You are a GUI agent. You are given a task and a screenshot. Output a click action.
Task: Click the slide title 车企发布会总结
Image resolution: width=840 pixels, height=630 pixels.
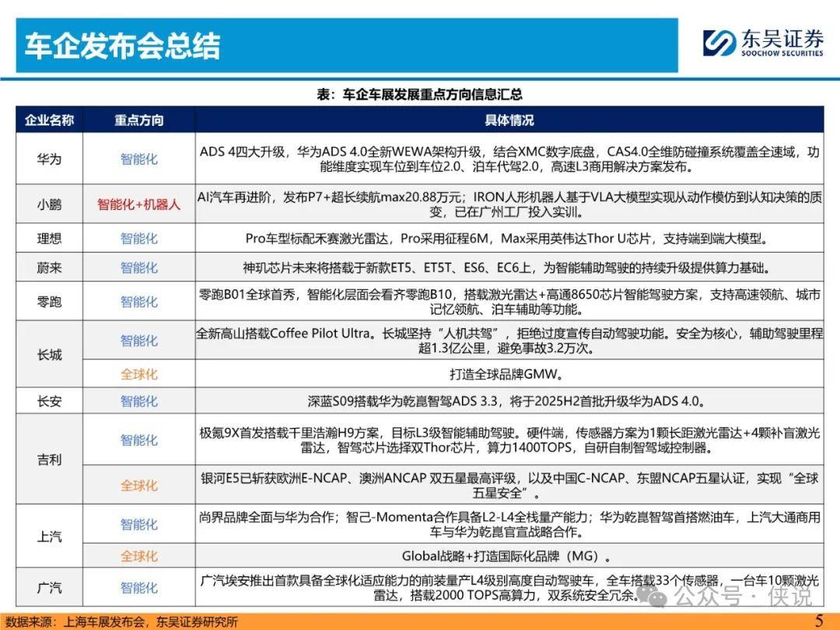click(123, 46)
